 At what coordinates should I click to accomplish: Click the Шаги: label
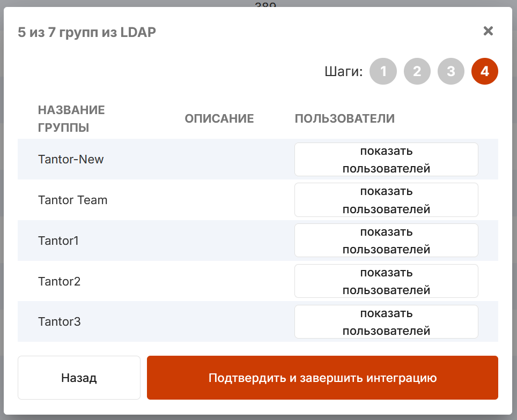[x=344, y=71]
